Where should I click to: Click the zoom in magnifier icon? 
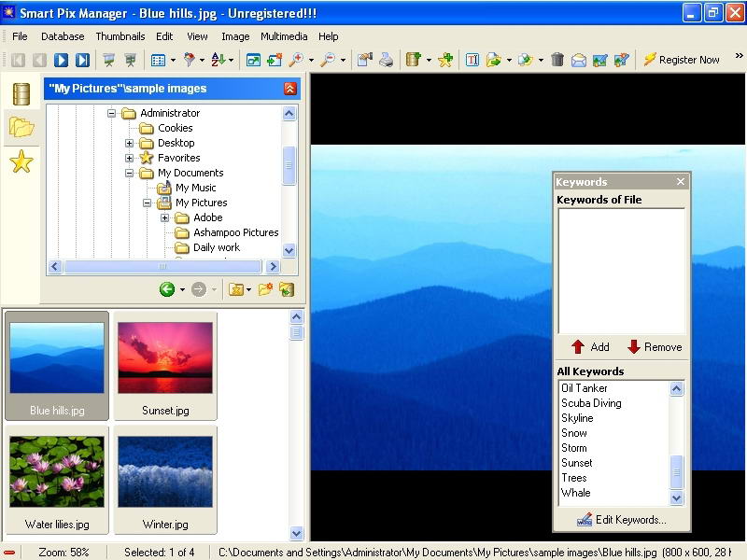click(297, 60)
